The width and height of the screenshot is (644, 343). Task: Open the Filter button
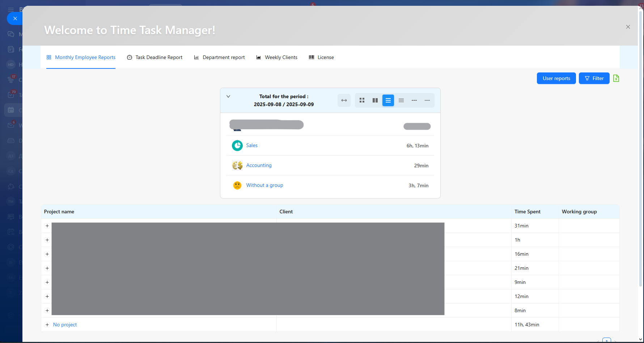[594, 78]
